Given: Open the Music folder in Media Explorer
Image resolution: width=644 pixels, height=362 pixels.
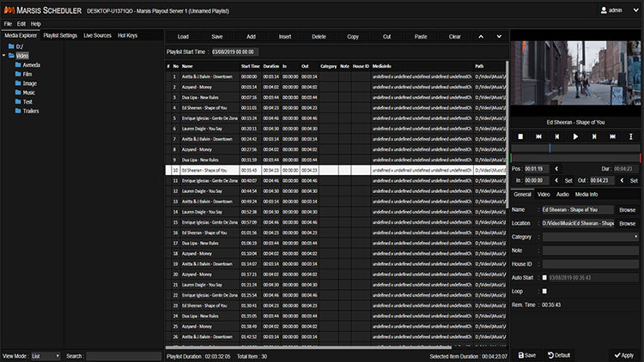Looking at the screenshot, I should point(28,92).
